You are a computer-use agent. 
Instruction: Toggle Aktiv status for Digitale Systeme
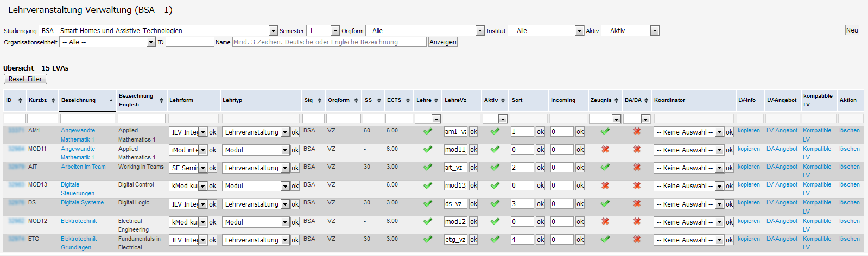pos(495,203)
